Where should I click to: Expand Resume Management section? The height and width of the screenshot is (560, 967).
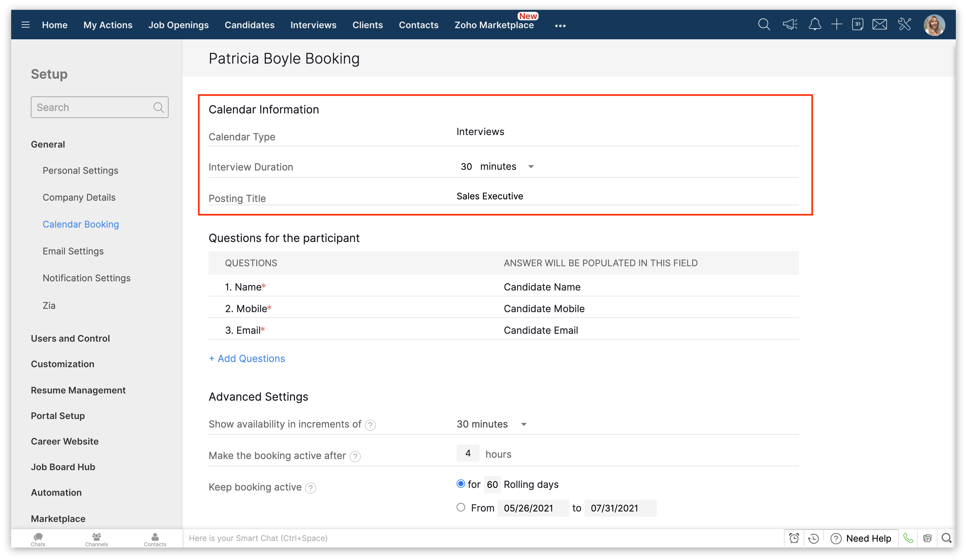[x=78, y=390]
